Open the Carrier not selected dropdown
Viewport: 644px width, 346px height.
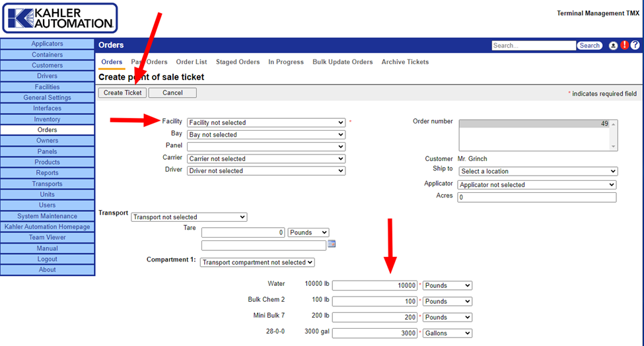tap(266, 158)
